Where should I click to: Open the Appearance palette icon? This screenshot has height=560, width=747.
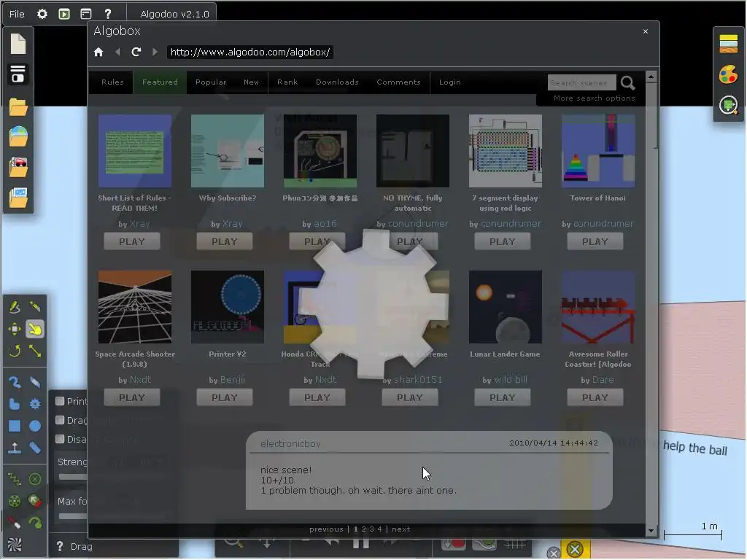pos(729,75)
